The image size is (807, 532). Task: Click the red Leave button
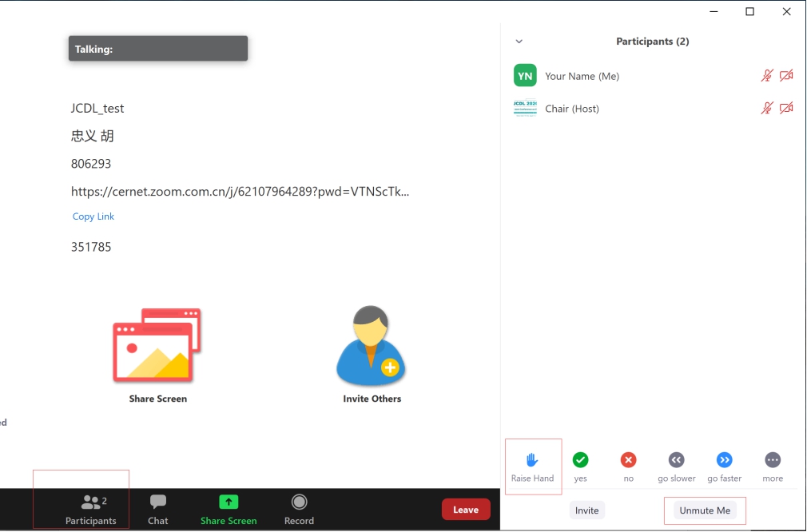coord(466,510)
